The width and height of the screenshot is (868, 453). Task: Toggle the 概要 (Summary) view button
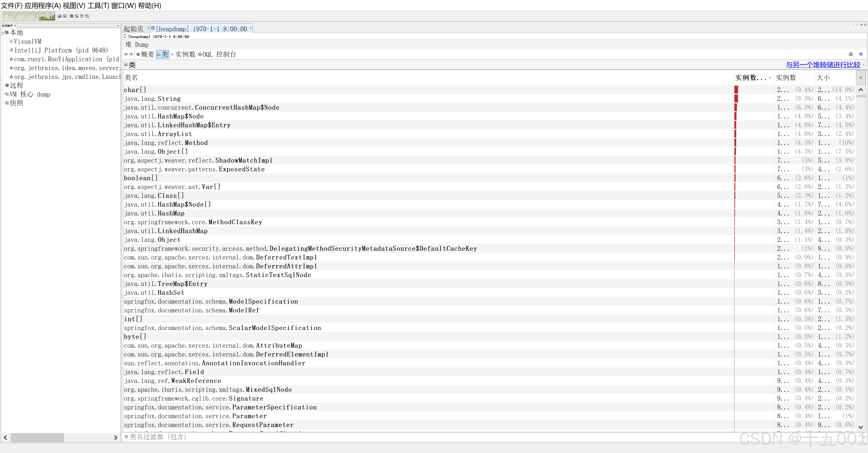(145, 54)
